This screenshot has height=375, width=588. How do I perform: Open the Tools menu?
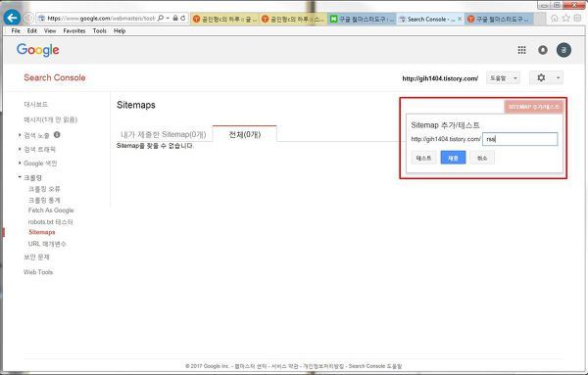point(99,30)
